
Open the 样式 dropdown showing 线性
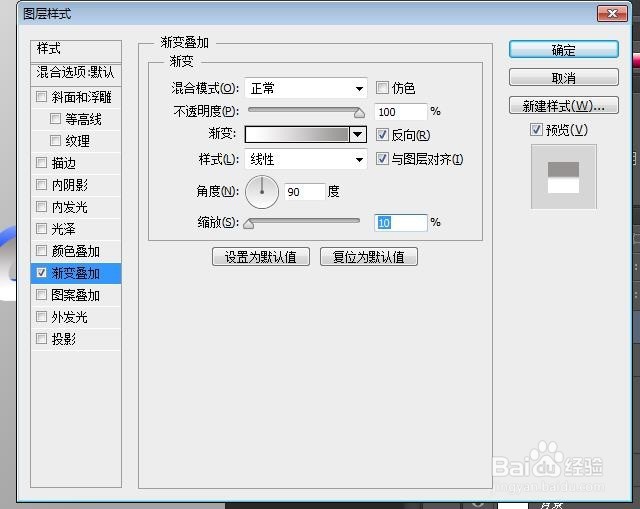[x=306, y=159]
